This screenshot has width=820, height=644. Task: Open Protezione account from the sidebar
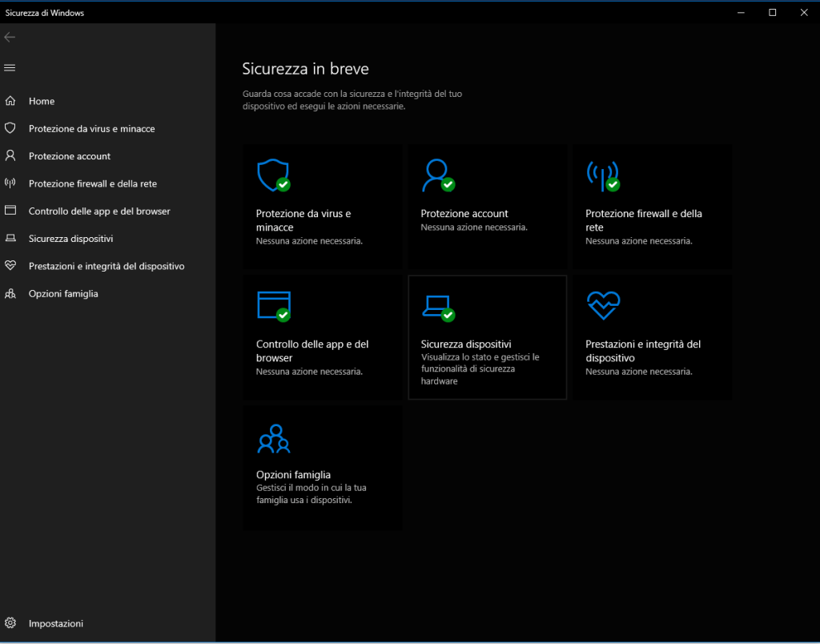pos(70,156)
